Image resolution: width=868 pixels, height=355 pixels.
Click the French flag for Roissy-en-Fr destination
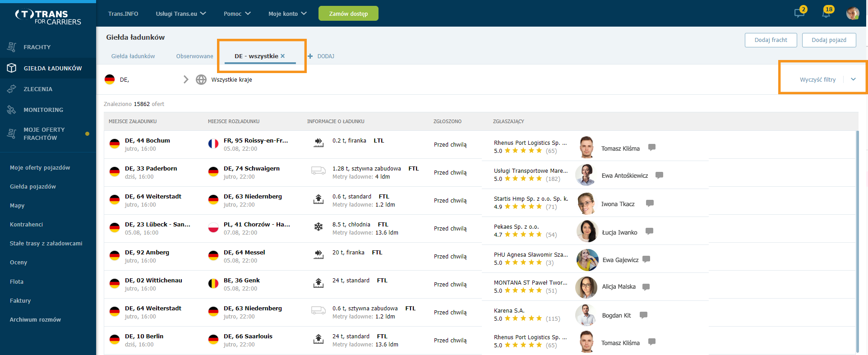213,143
